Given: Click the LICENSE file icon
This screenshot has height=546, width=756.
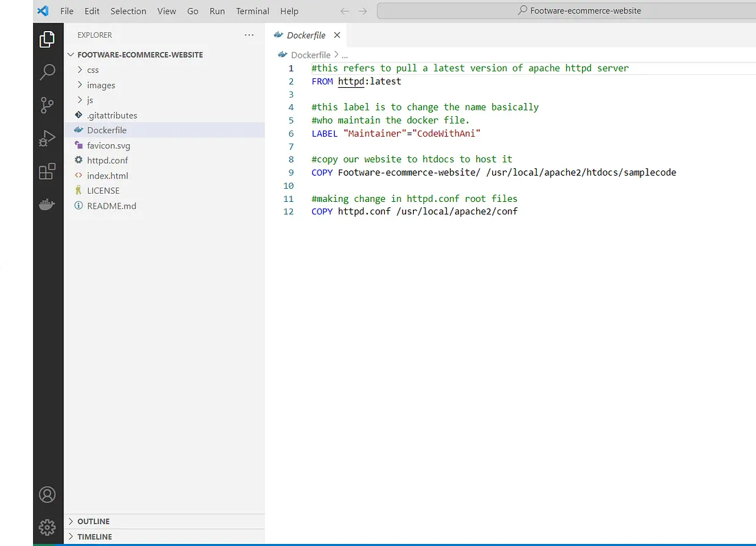Looking at the screenshot, I should 78,190.
